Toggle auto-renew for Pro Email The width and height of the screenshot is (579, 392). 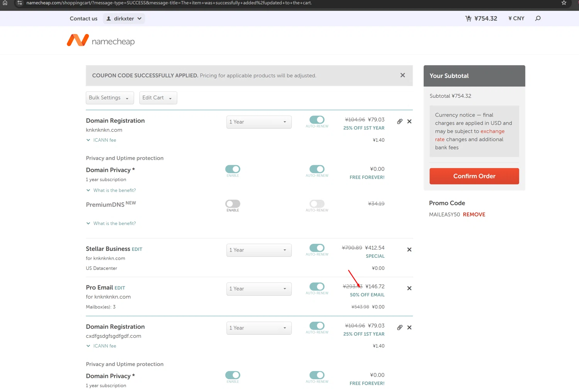317,287
